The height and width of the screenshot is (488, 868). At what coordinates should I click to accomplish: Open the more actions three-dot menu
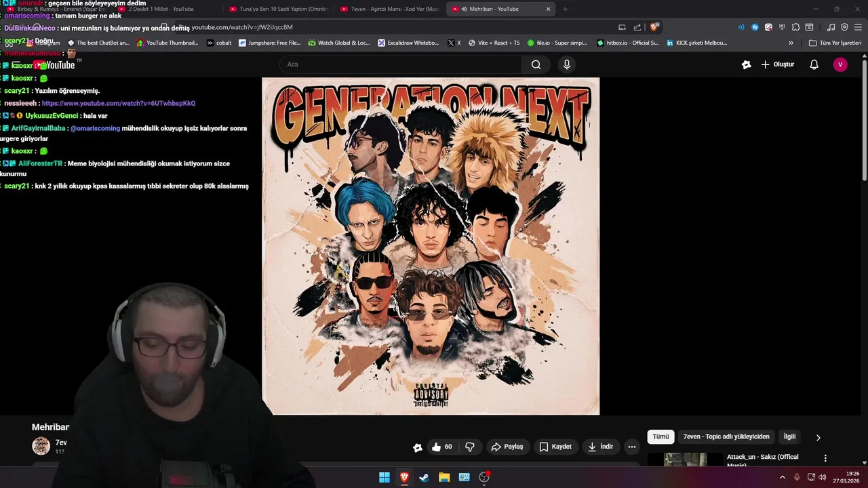[x=632, y=447]
